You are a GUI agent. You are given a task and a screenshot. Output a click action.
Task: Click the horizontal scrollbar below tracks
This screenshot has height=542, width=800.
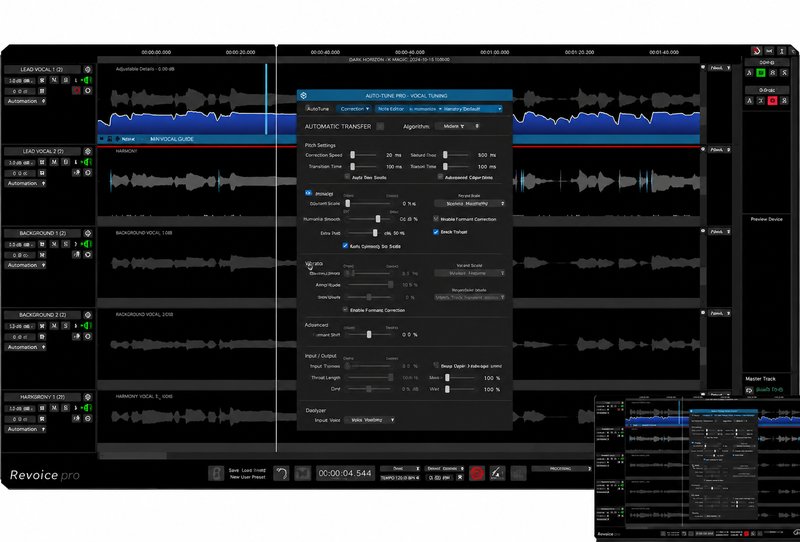[132, 455]
